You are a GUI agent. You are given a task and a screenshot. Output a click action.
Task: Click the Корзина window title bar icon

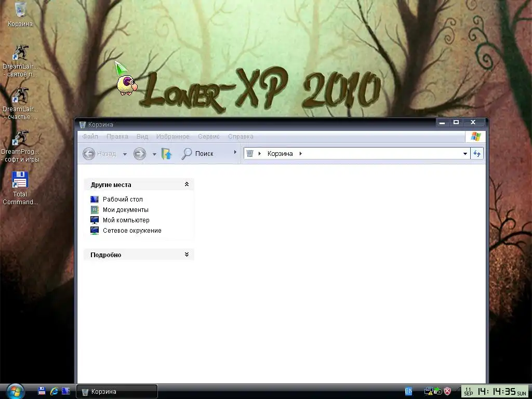coord(82,125)
